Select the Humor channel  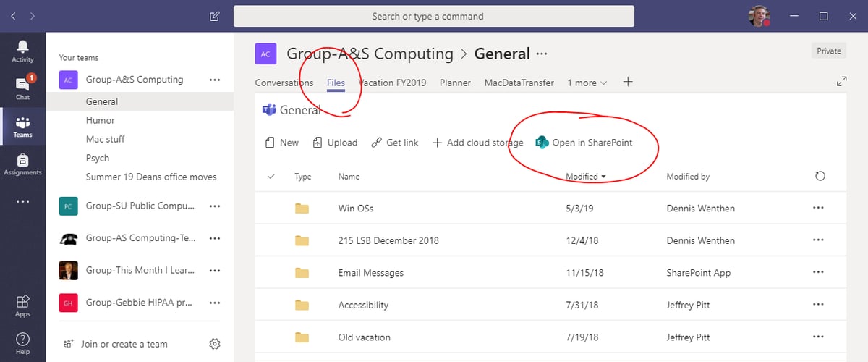101,120
